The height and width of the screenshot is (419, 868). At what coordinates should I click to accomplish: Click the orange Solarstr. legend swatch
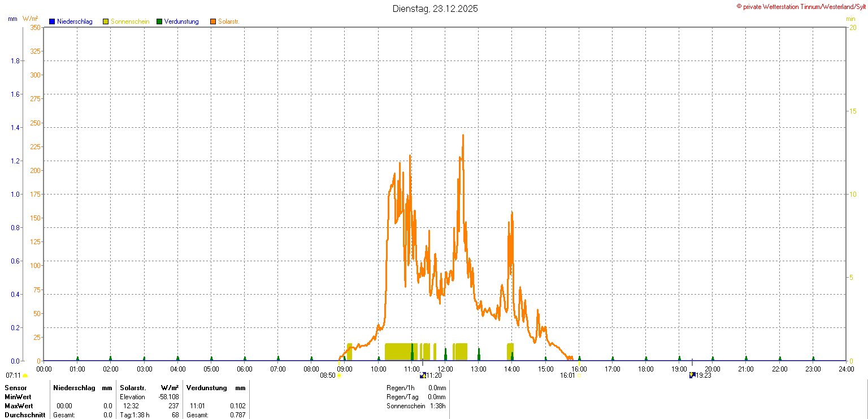tap(213, 21)
